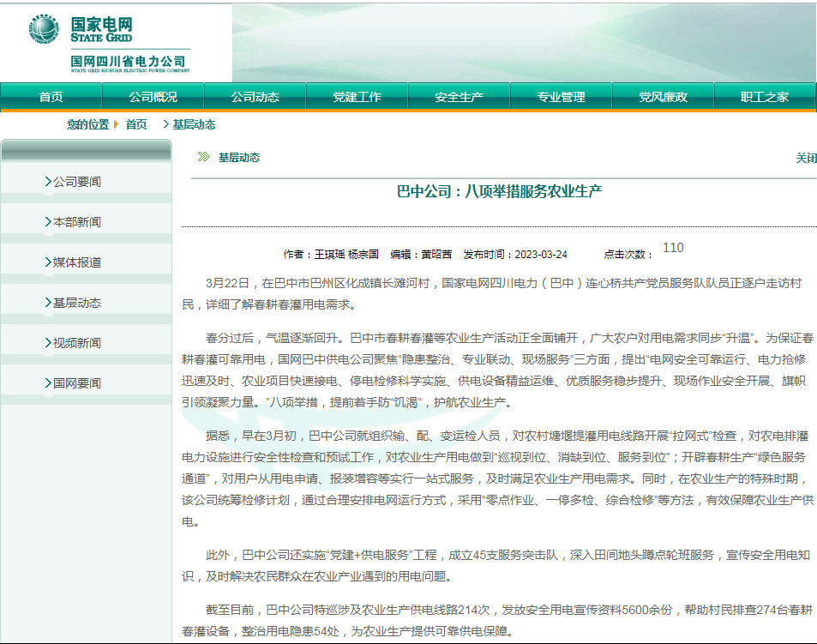Click the 点击次数 label
This screenshot has height=644, width=817.
628,255
